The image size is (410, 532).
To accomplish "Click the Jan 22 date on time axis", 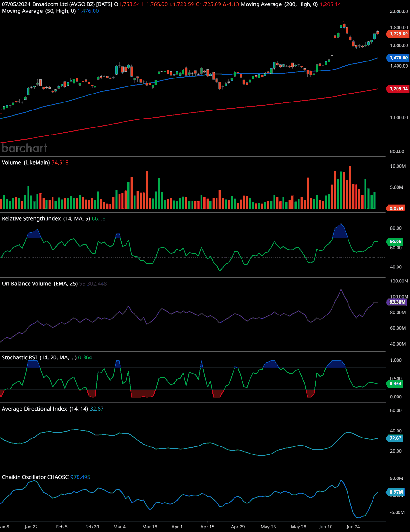I will pos(31,527).
